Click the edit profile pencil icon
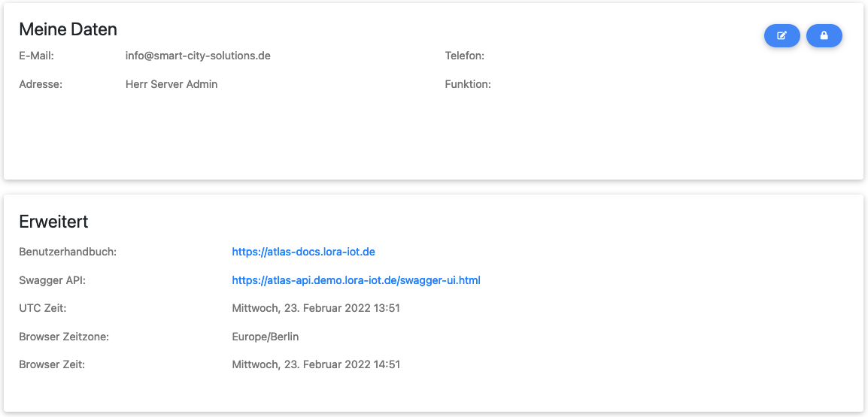 tap(782, 36)
